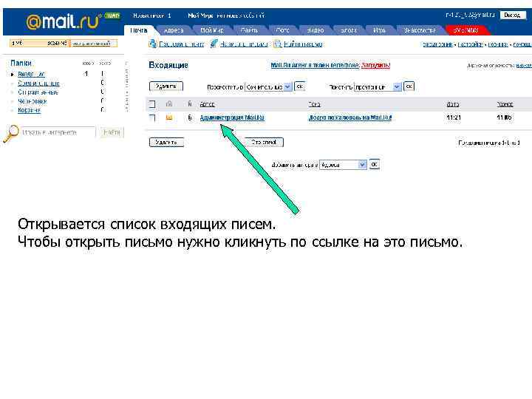Image resolution: width=532 pixels, height=399 pixels.
Task: Sort the list by the Тема column header
Action: [315, 104]
